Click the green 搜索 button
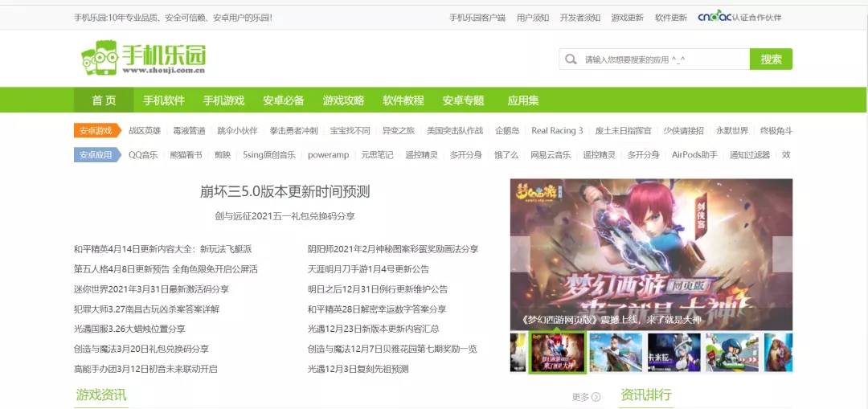Screen dimensions: 868x409 click(x=771, y=59)
